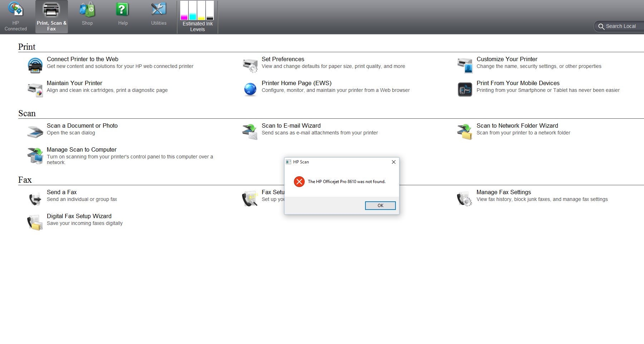Open the Maintain Your Printer link

pos(74,83)
